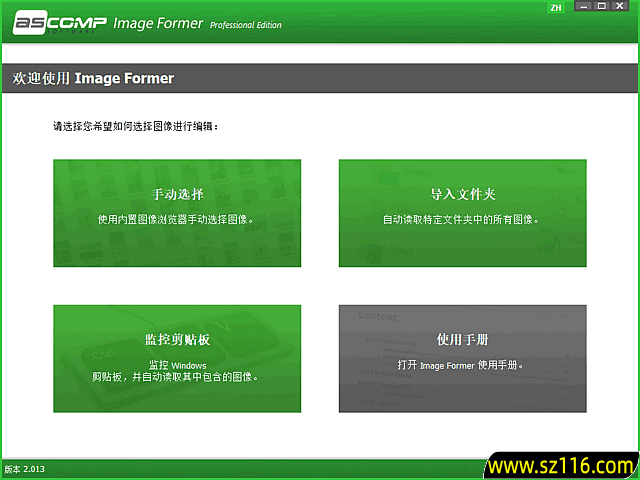Open the 手动选择 manual selection tile

(x=177, y=213)
